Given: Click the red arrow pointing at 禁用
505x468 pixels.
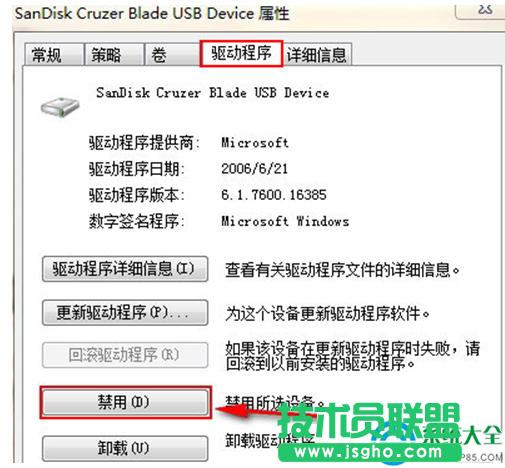Looking at the screenshot, I should [x=247, y=411].
